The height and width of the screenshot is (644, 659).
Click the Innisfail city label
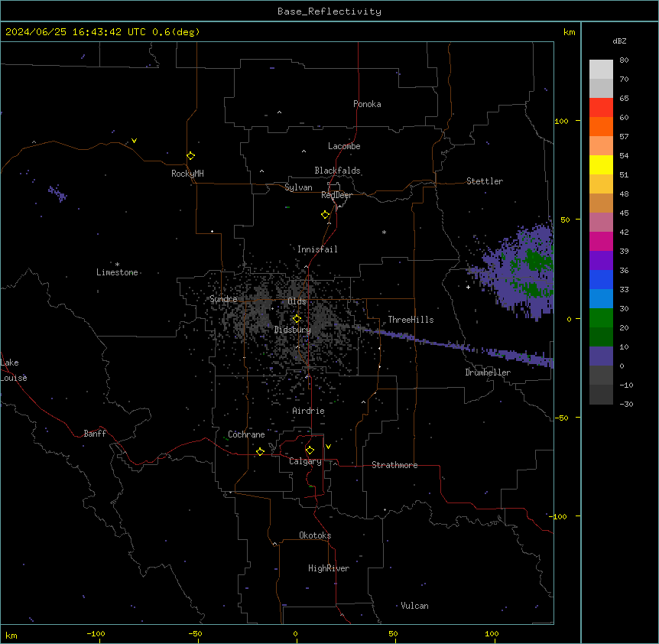pyautogui.click(x=317, y=249)
